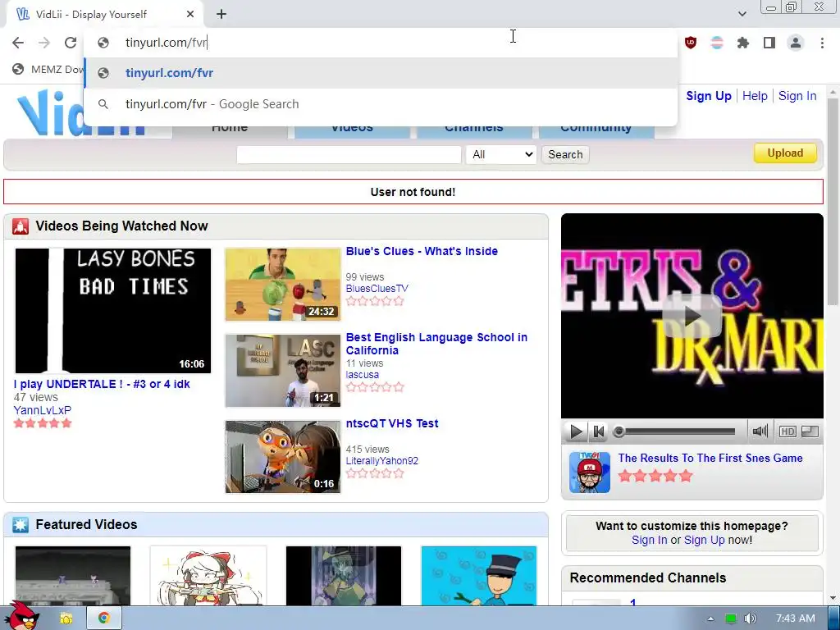This screenshot has height=630, width=840.
Task: Toggle the browser side panel icon
Action: [x=769, y=43]
